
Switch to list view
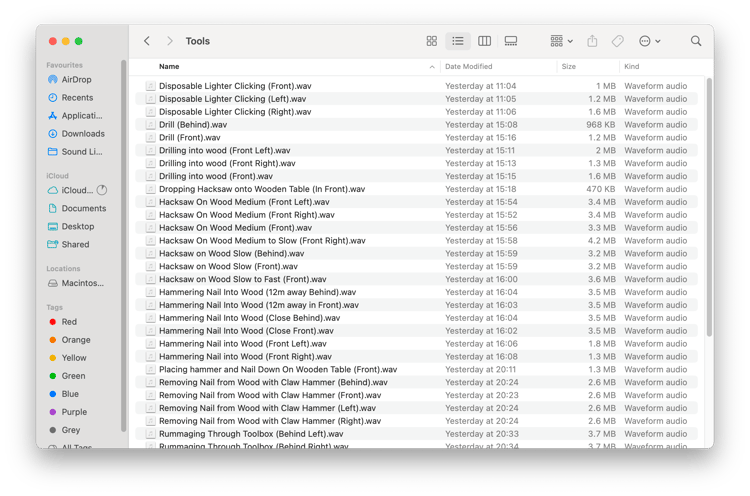coord(458,41)
